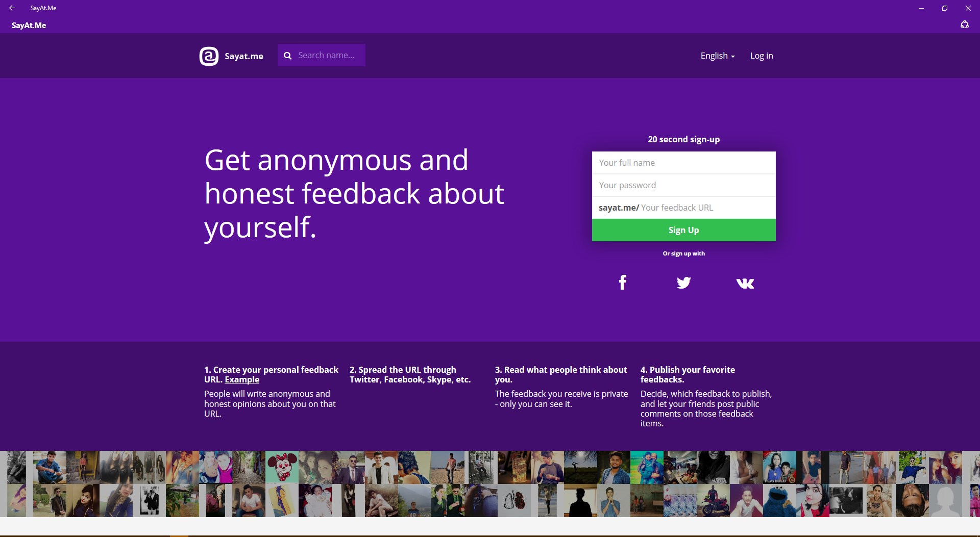
Task: Click the Sayat.me brand name
Action: point(244,56)
